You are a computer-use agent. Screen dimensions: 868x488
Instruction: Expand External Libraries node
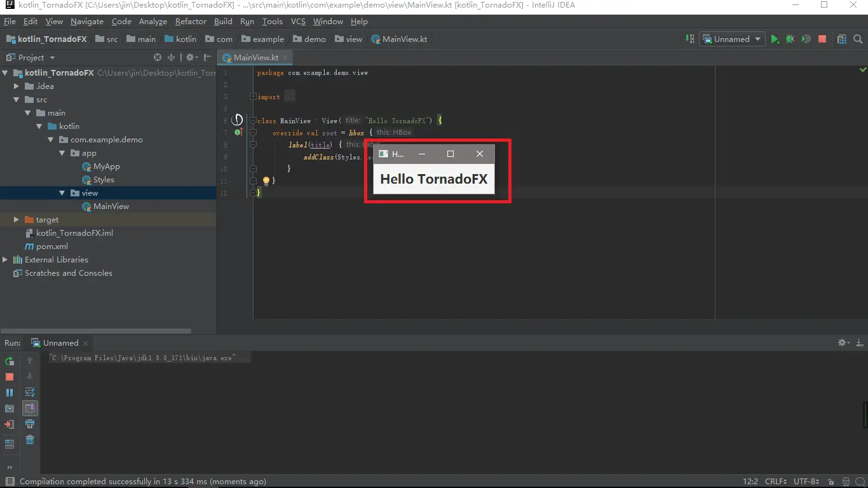click(x=5, y=259)
